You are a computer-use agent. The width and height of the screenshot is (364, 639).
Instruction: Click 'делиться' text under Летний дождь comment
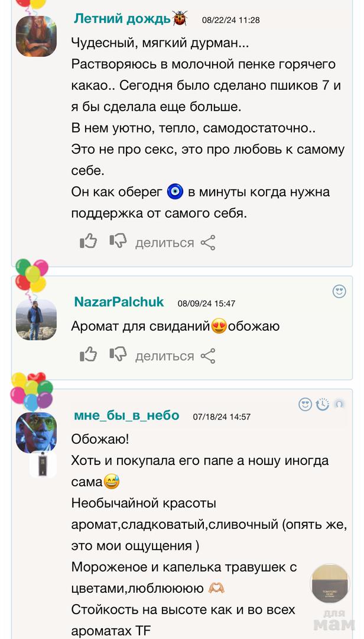[x=164, y=243]
